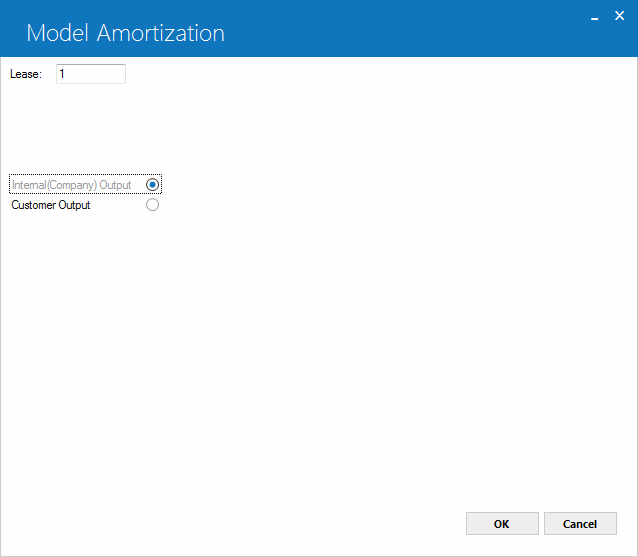The height and width of the screenshot is (557, 638).
Task: Minimize the Model Amortization window
Action: click(x=594, y=17)
